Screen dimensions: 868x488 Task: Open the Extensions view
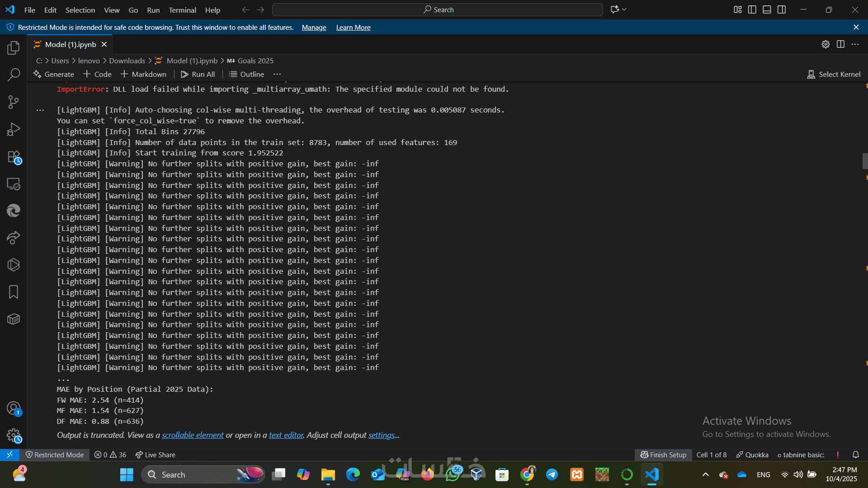[14, 157]
